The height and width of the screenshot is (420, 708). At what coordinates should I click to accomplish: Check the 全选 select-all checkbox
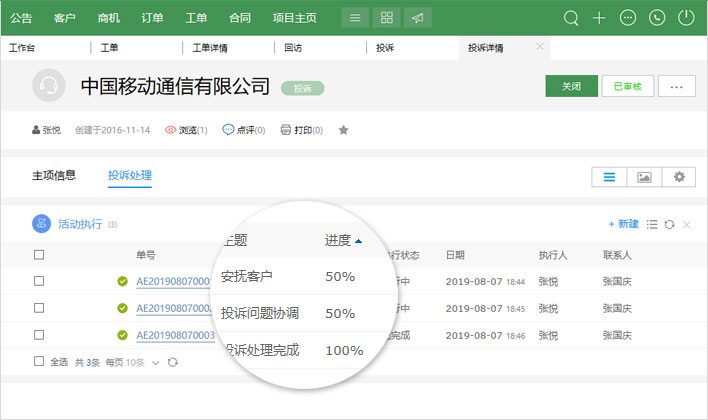(x=39, y=361)
